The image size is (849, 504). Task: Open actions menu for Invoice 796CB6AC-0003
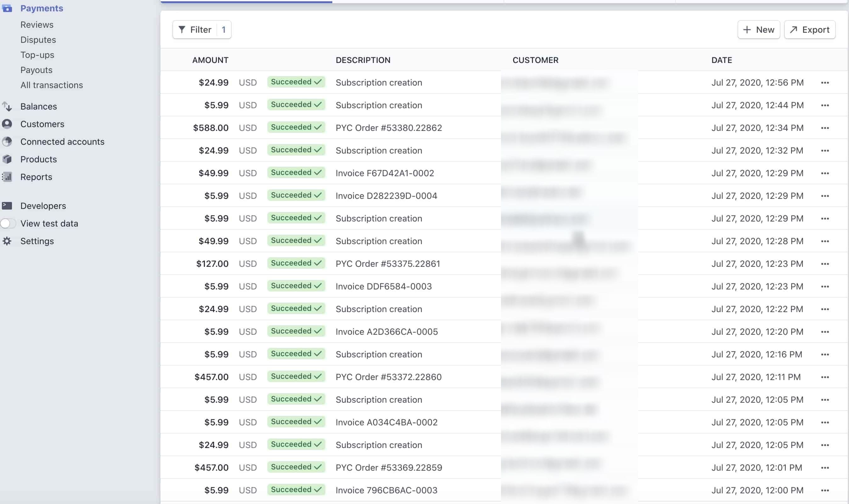click(x=825, y=490)
